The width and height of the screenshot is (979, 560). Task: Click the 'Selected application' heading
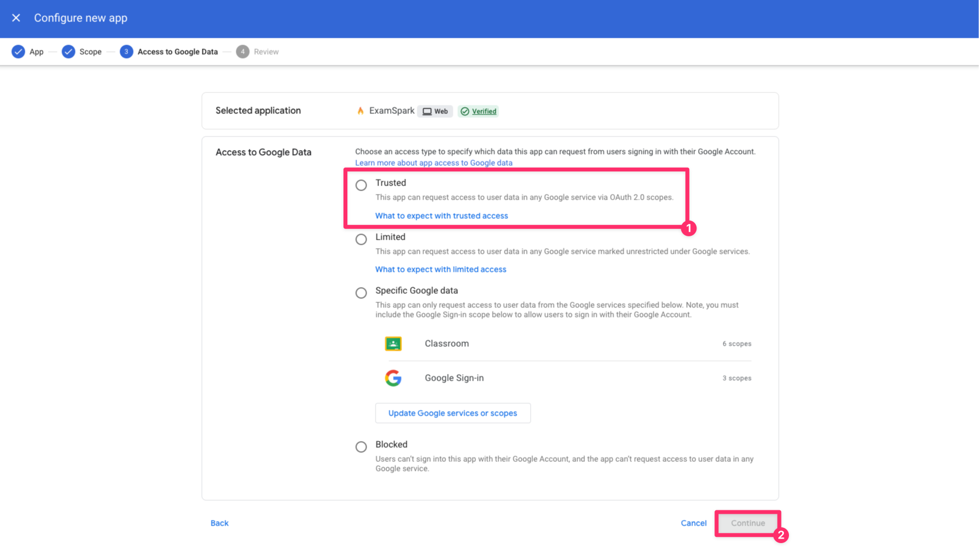(x=258, y=111)
